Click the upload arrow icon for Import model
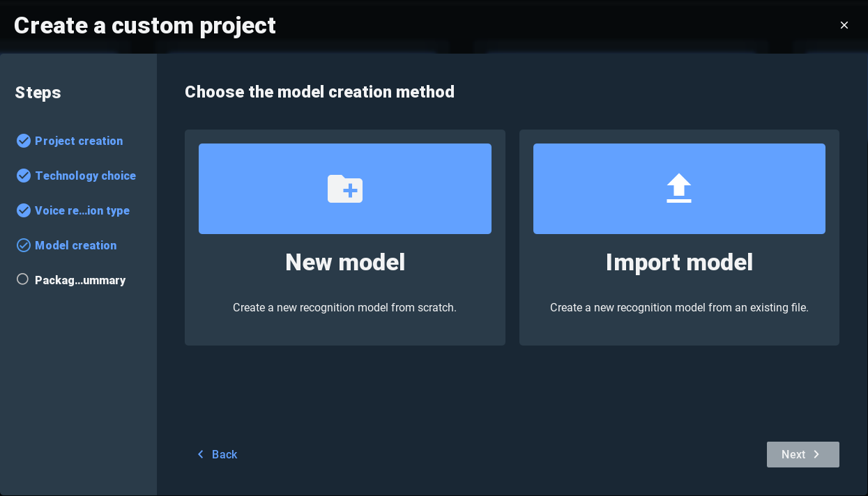The image size is (868, 496). (678, 188)
